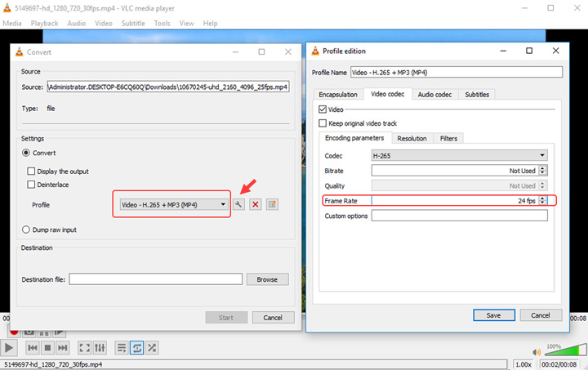This screenshot has width=588, height=370.
Task: Adjust Frame Rate spinner arrows
Action: coord(542,200)
